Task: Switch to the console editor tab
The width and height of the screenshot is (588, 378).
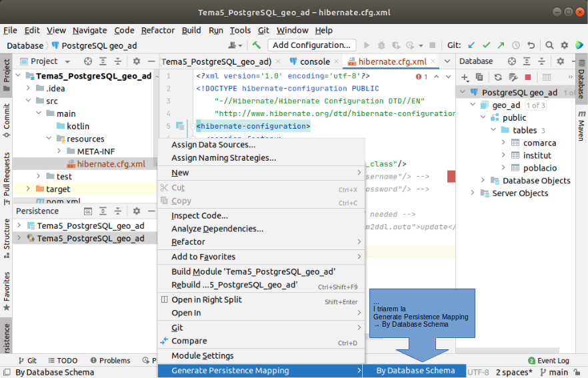Action: click(x=315, y=61)
